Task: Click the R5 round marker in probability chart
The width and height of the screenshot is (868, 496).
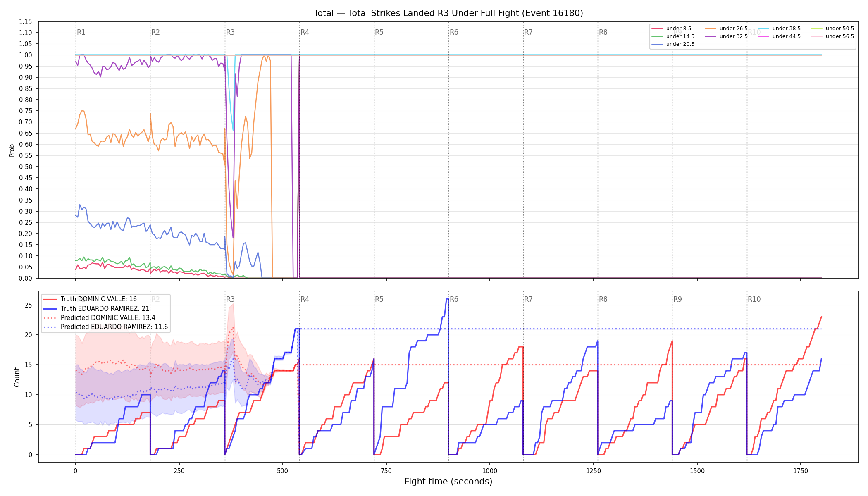Action: coord(379,32)
